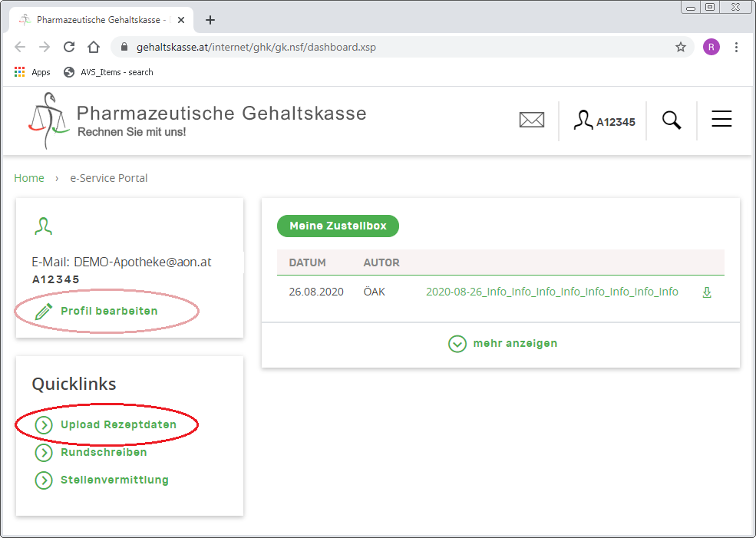Open the hamburger menu in site header

click(x=721, y=119)
